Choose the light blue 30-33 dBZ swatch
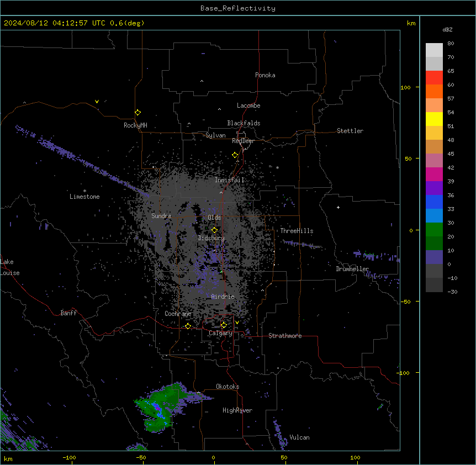The image size is (476, 465). pos(434,216)
